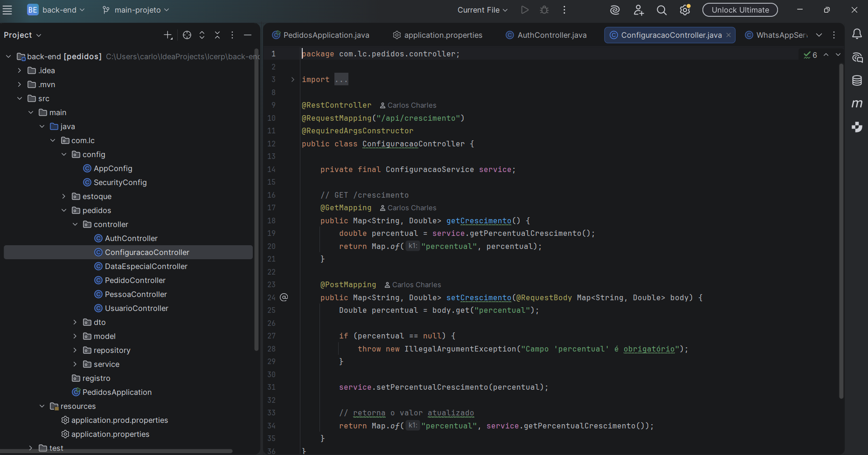
Task: Expand the .idea folder
Action: point(19,70)
